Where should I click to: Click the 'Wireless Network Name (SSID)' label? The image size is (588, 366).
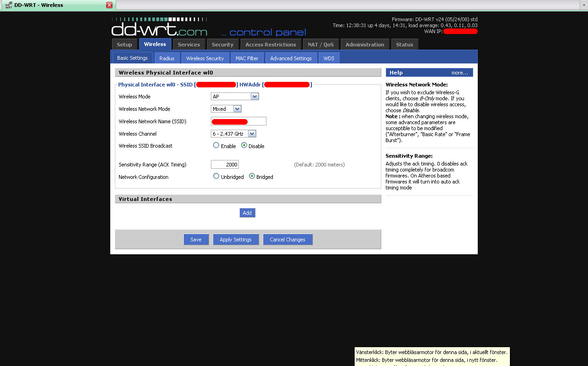[x=153, y=121]
